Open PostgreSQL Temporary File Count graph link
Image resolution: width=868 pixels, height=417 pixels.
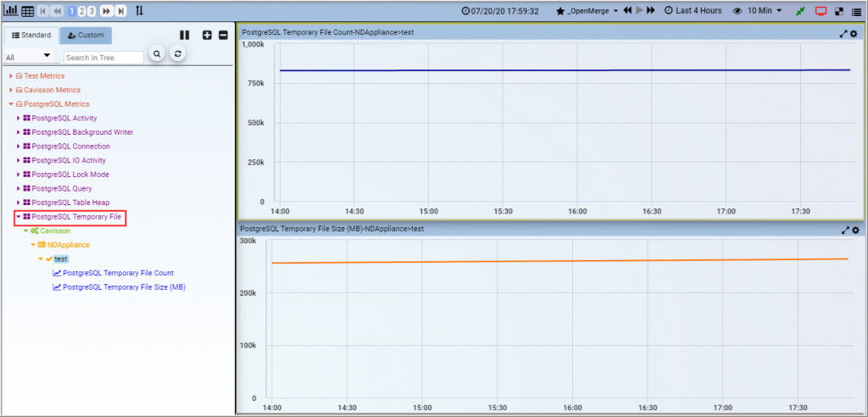coord(119,273)
